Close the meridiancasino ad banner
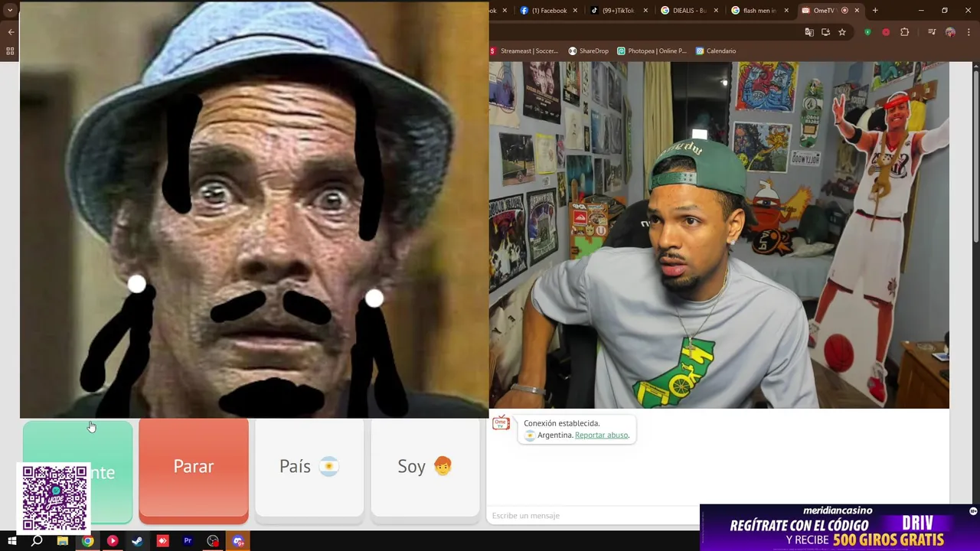The height and width of the screenshot is (551, 980). [973, 511]
